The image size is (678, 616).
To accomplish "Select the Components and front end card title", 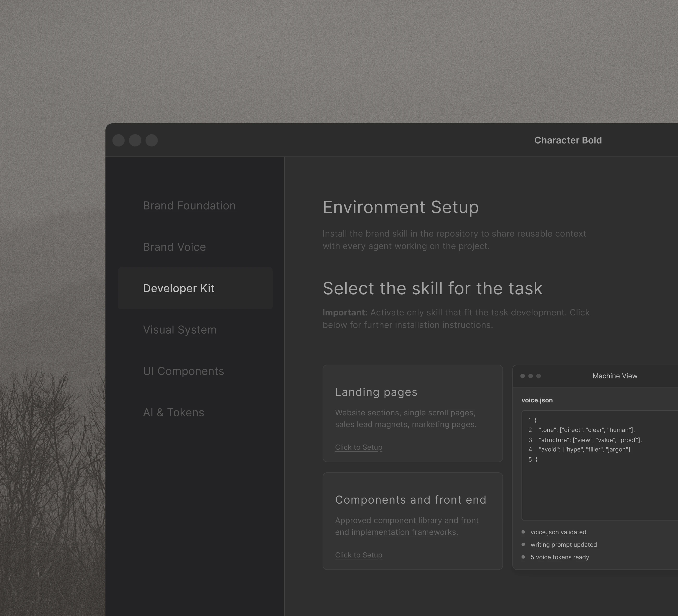I will (411, 500).
